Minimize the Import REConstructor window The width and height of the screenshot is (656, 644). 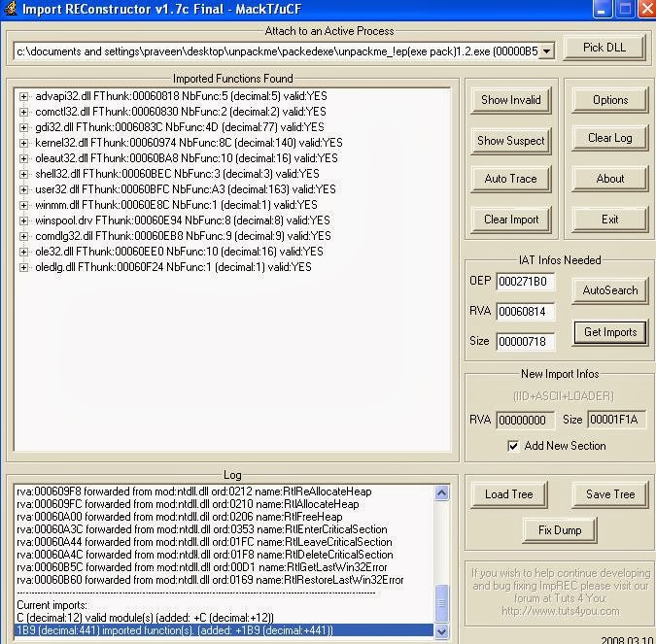point(603,9)
